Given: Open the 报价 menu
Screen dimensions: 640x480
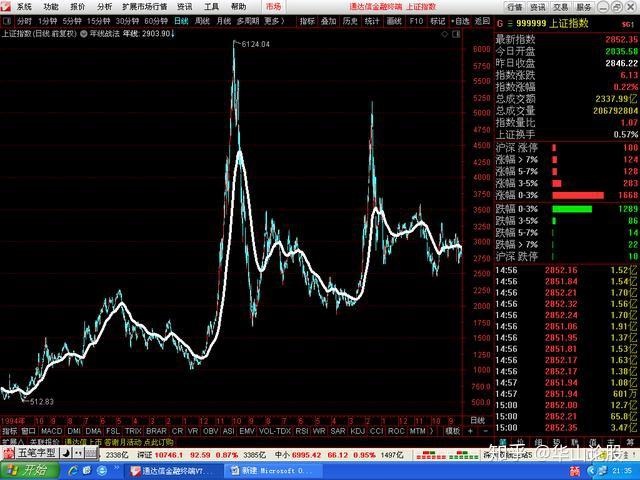Looking at the screenshot, I should coord(78,7).
